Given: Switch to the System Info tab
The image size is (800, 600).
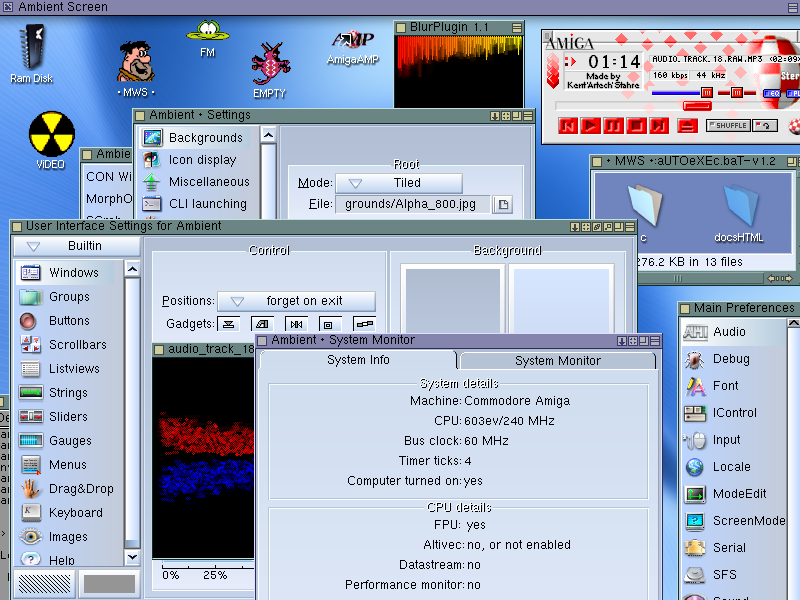Looking at the screenshot, I should (358, 360).
